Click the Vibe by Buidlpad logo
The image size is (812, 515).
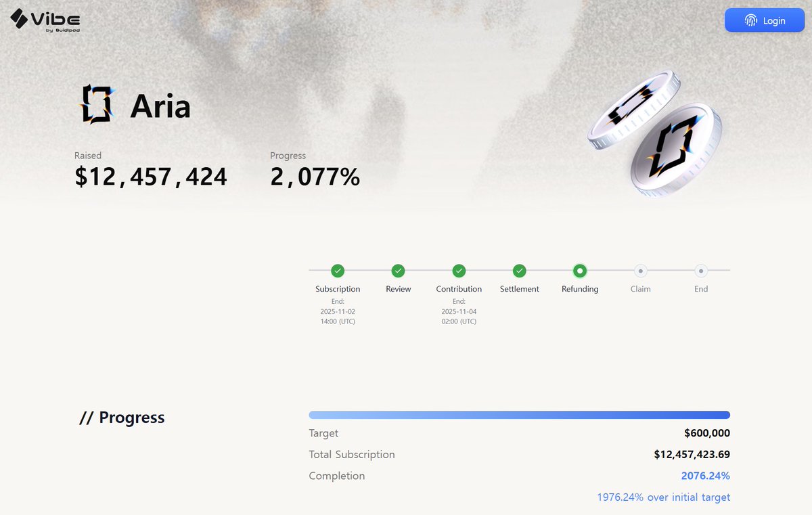[45, 20]
